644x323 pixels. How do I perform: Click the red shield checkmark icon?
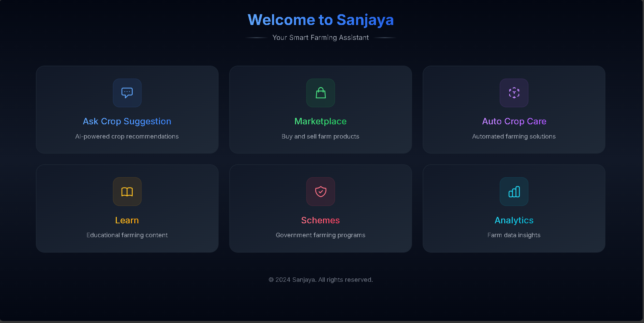click(320, 192)
